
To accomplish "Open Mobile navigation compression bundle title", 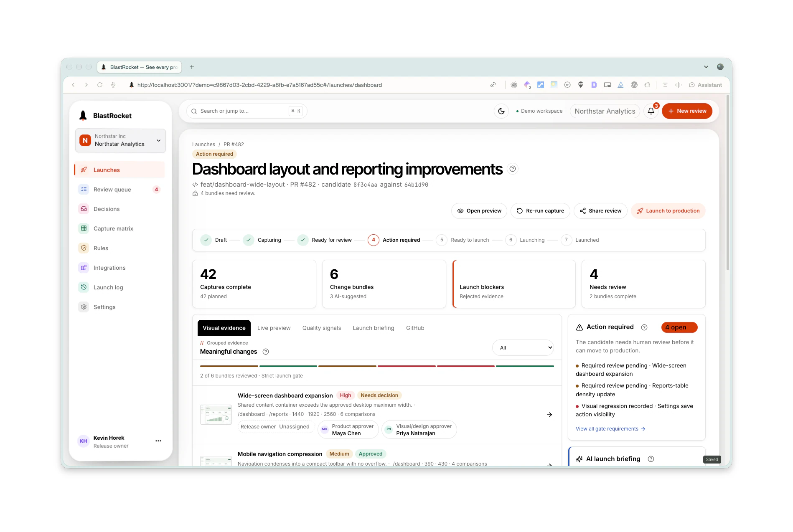I will (x=280, y=454).
